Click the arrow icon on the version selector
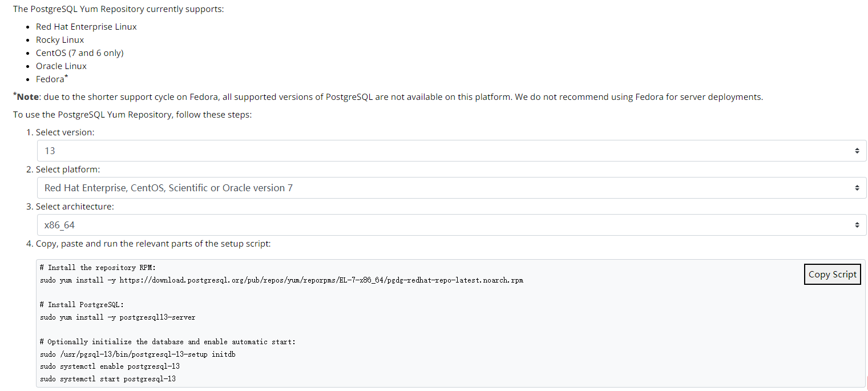The image size is (868, 391). point(857,151)
